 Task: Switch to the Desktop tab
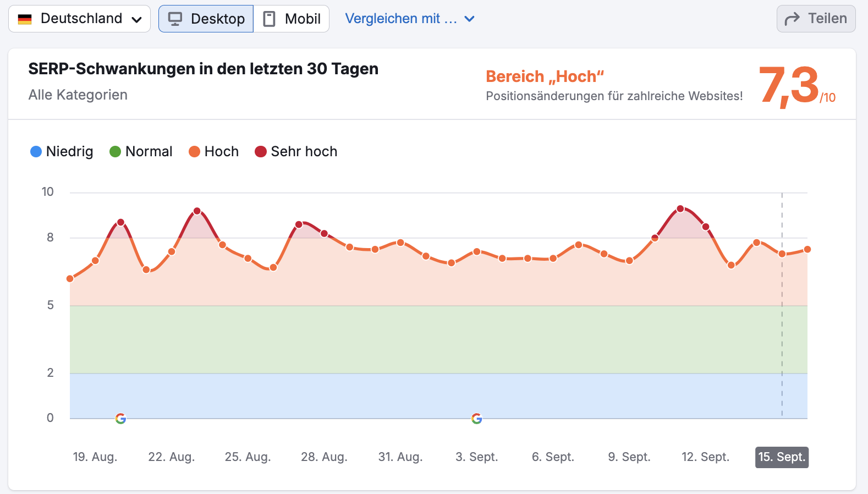point(206,18)
